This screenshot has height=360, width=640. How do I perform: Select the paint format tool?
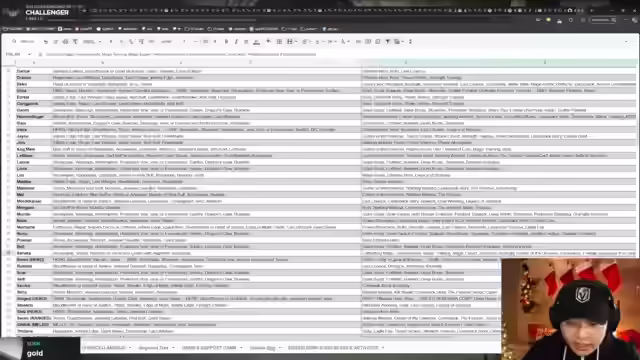coord(75,42)
